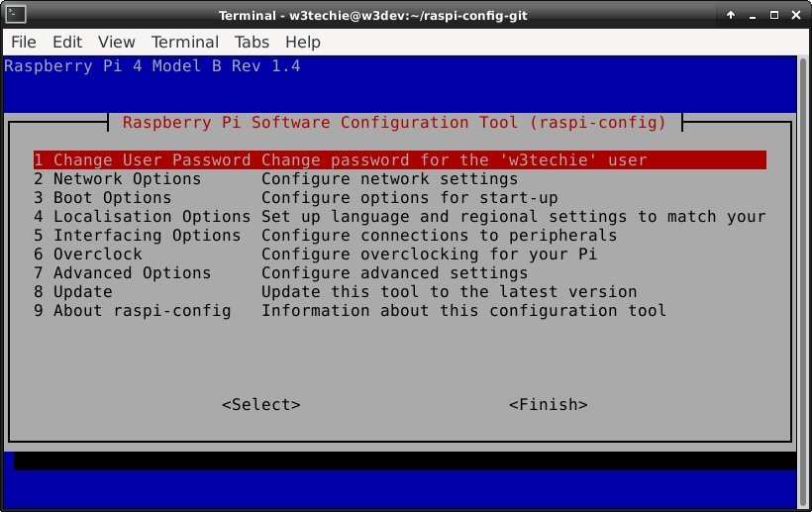Select 3 Boot Options entry

(x=400, y=198)
